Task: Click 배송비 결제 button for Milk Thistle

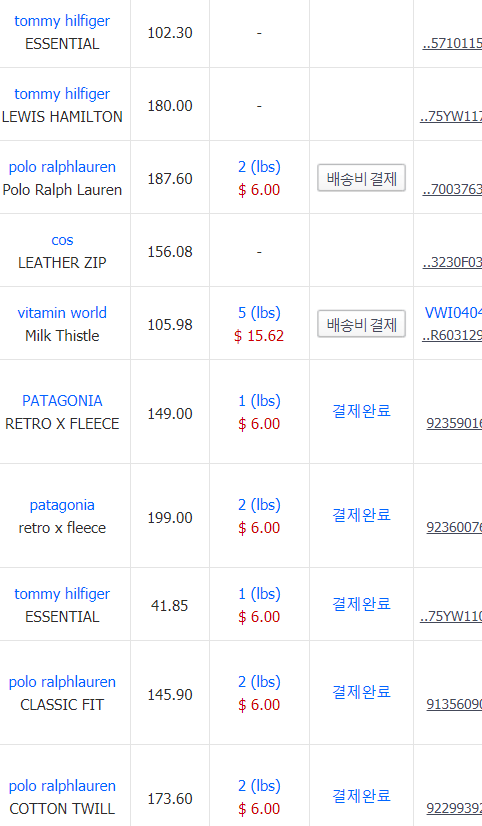Action: pyautogui.click(x=361, y=324)
